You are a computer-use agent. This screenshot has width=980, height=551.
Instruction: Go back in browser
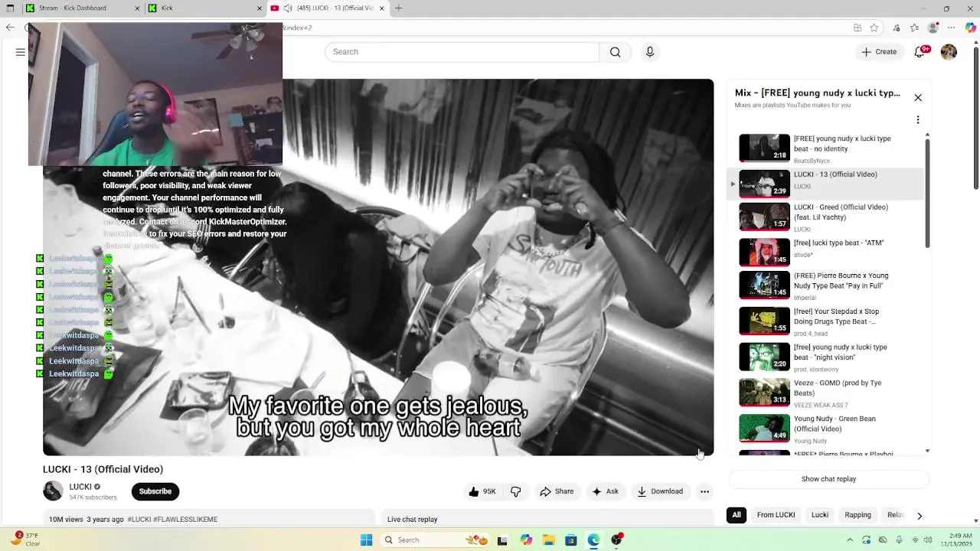click(10, 28)
